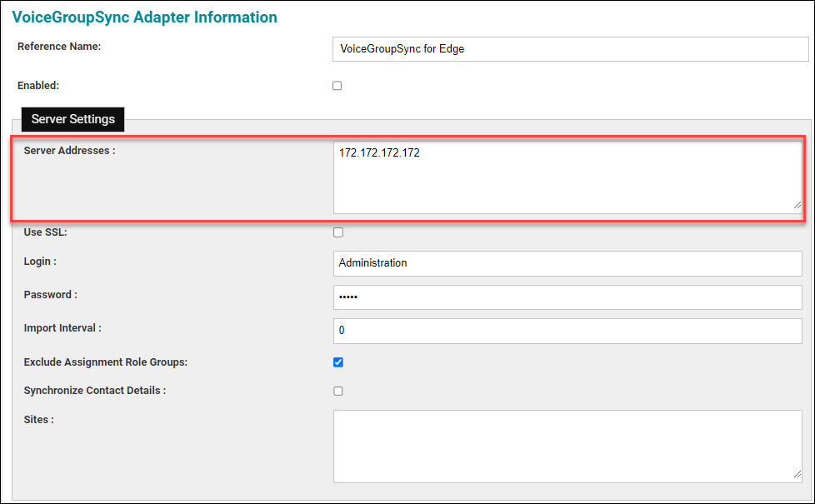Select the Server Settings tab
This screenshot has height=504, width=815.
pos(72,119)
